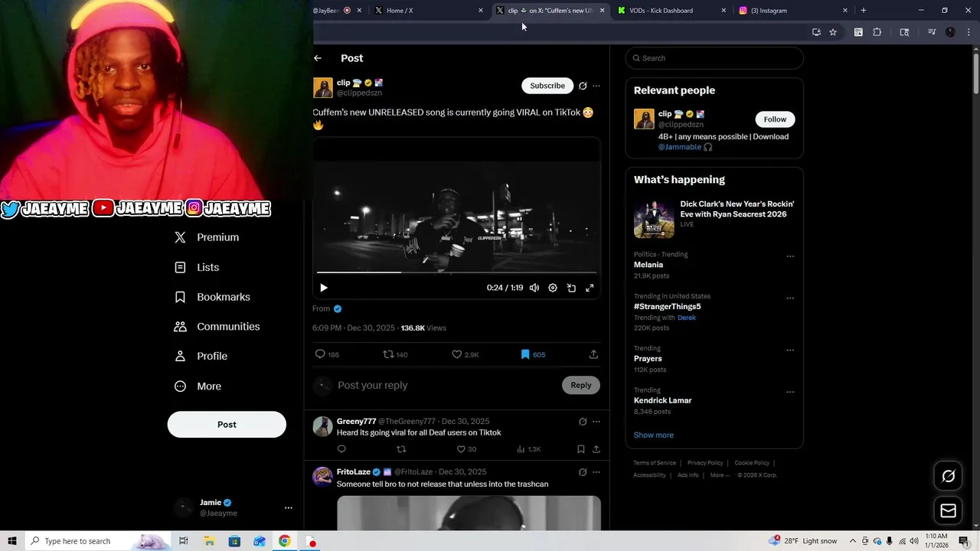Image resolution: width=980 pixels, height=551 pixels.
Task: Share the main post
Action: [x=593, y=354]
